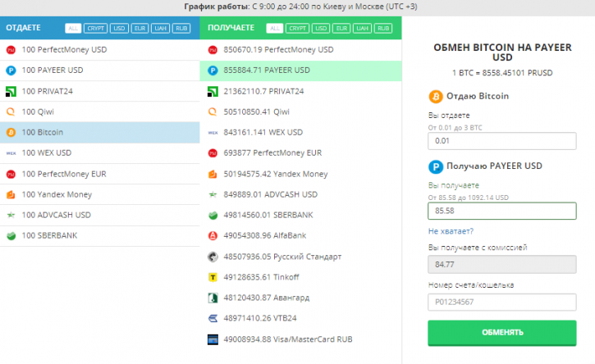Select CRYPT filter under ПОЛУЧАЕТЕ
Image resolution: width=595 pixels, height=364 pixels.
coord(297,29)
